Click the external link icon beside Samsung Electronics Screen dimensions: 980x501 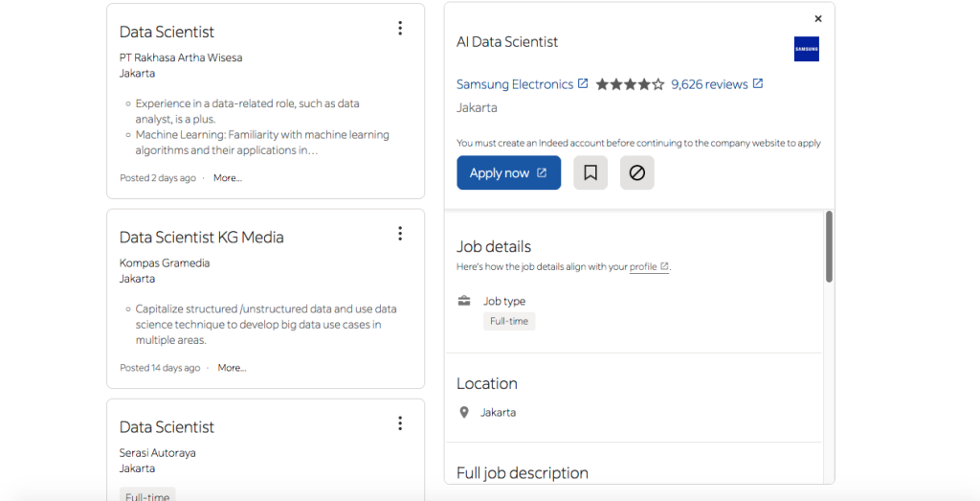click(x=583, y=83)
